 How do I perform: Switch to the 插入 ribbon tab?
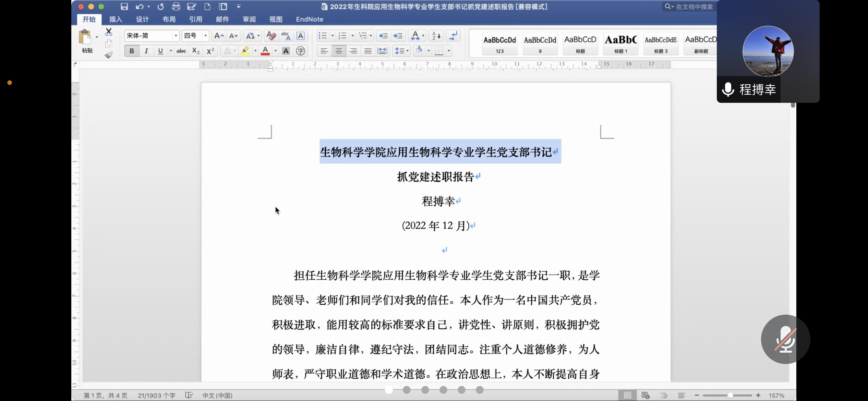point(116,19)
